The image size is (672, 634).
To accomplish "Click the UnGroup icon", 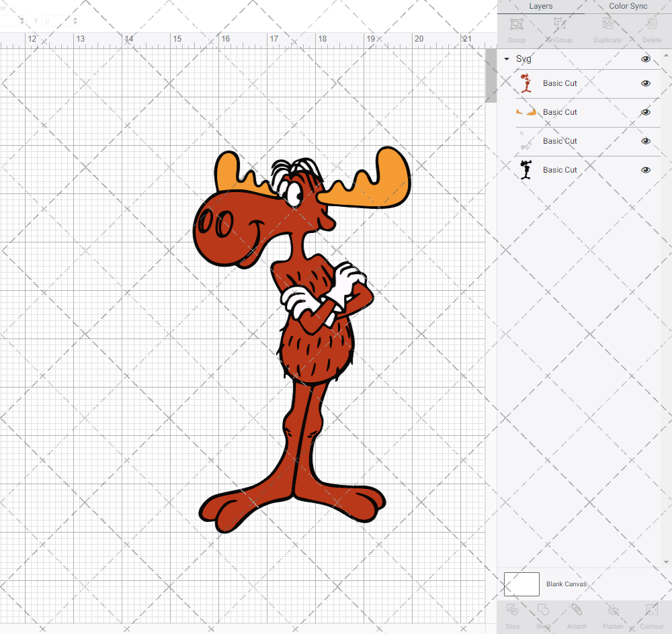I will coord(559,24).
